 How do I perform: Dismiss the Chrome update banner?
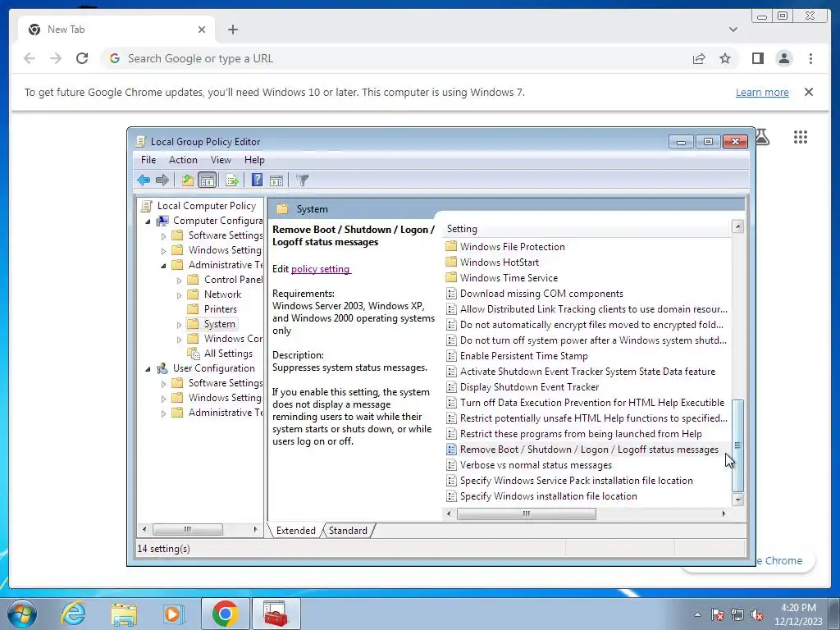pos(809,92)
